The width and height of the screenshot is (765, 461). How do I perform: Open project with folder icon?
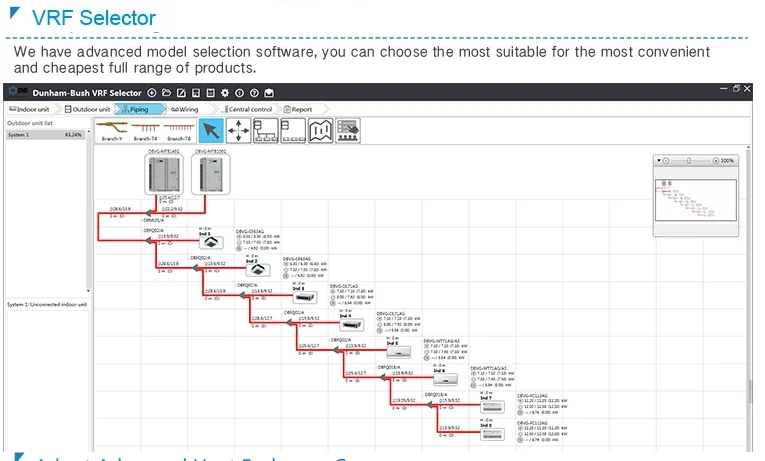click(166, 93)
